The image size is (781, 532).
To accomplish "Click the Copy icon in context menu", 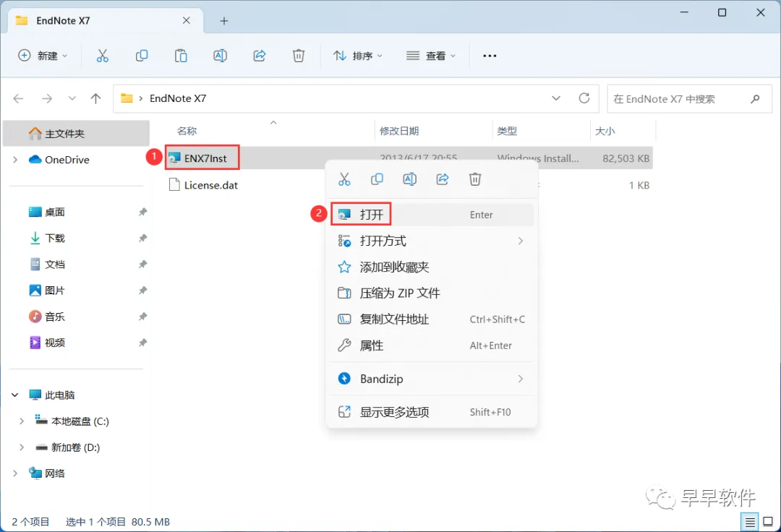I will click(377, 179).
